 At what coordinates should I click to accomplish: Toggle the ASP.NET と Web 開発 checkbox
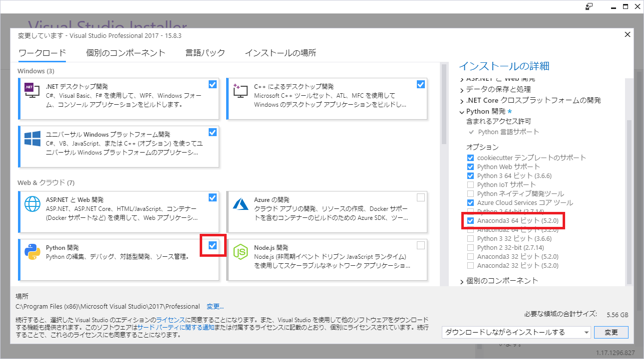pos(213,197)
